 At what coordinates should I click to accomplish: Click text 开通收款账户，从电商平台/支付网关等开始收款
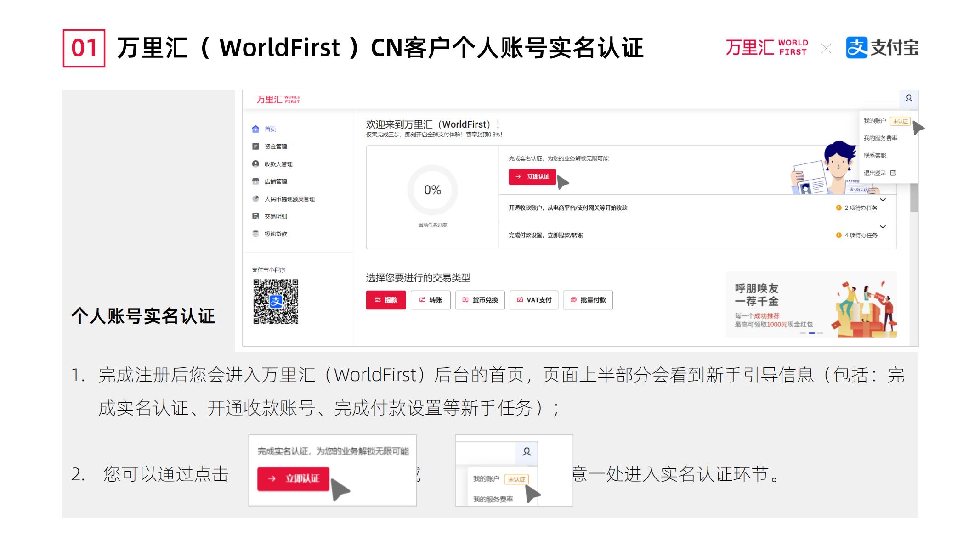568,208
